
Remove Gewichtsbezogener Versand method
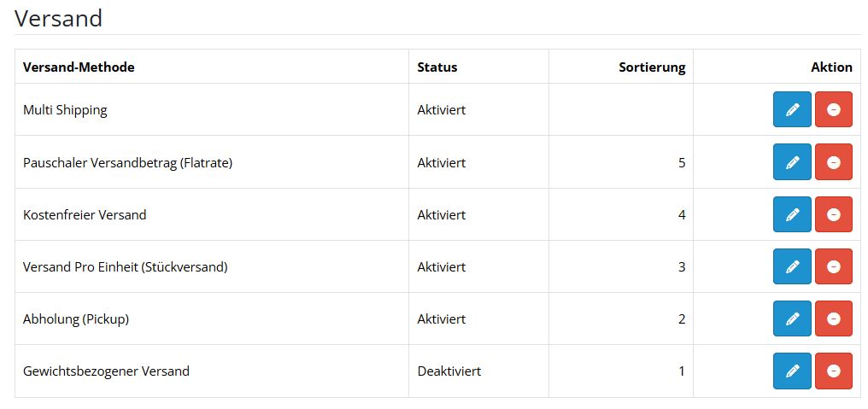point(834,371)
